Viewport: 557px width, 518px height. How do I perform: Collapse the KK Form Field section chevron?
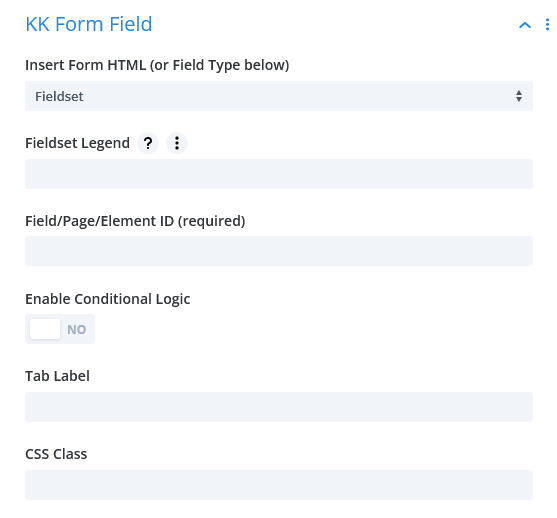(525, 25)
